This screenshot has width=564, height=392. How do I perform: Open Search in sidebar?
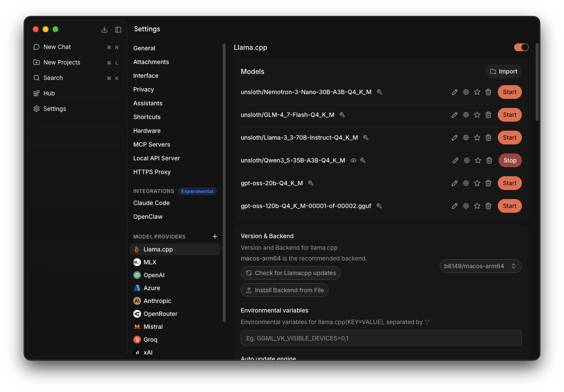tap(77, 78)
